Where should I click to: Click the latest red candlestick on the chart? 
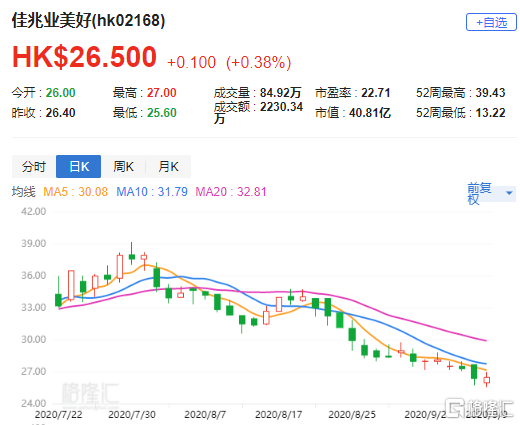click(x=487, y=380)
